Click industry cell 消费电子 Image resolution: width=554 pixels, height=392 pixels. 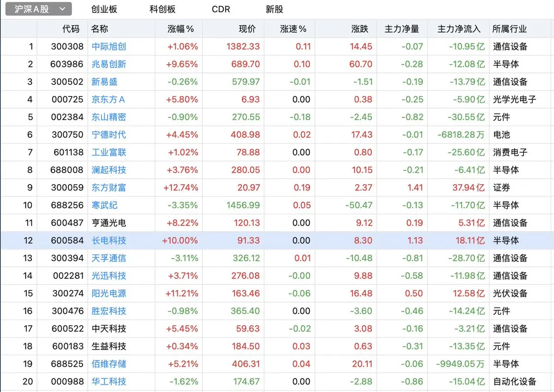click(510, 152)
